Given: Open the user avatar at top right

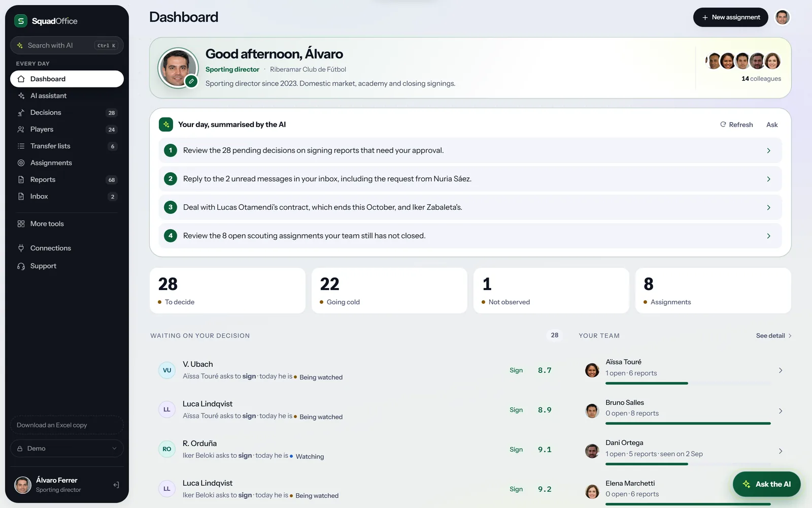Looking at the screenshot, I should tap(782, 17).
